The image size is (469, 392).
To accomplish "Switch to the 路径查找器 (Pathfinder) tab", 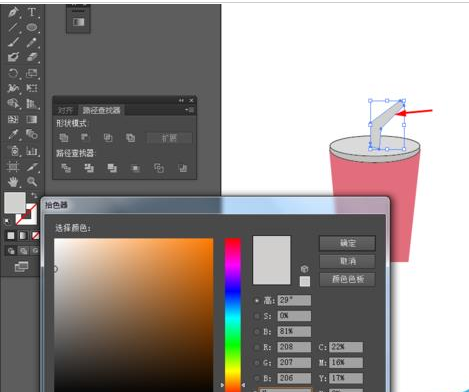I will (102, 110).
